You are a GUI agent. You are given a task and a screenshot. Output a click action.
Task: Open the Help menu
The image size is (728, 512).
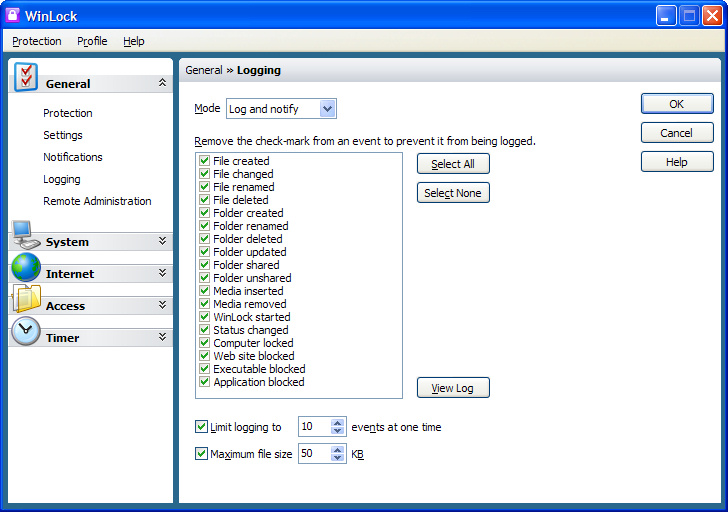(x=134, y=41)
